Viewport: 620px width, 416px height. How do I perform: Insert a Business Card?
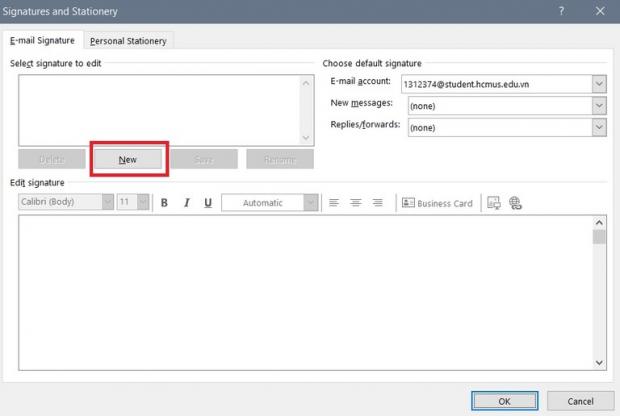437,203
